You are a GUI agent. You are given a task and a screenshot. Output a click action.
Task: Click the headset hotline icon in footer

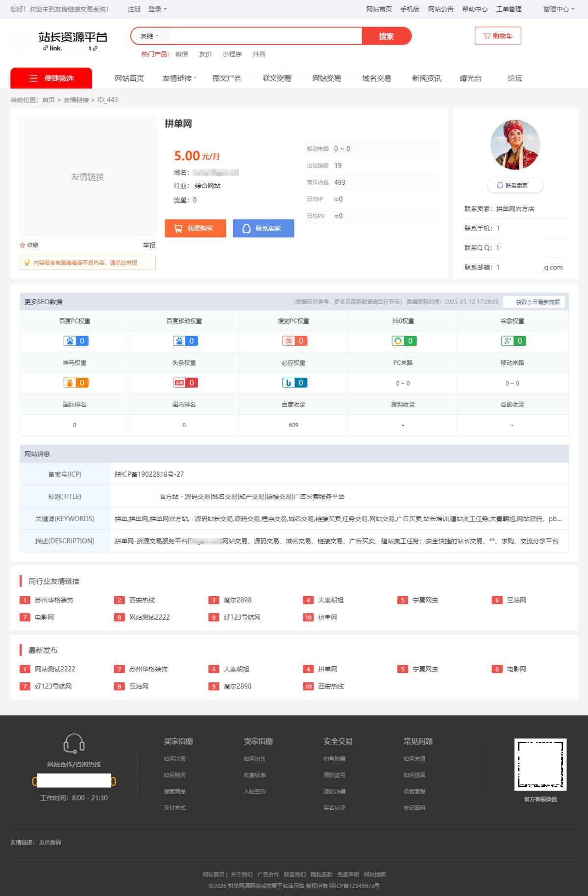pos(74,743)
